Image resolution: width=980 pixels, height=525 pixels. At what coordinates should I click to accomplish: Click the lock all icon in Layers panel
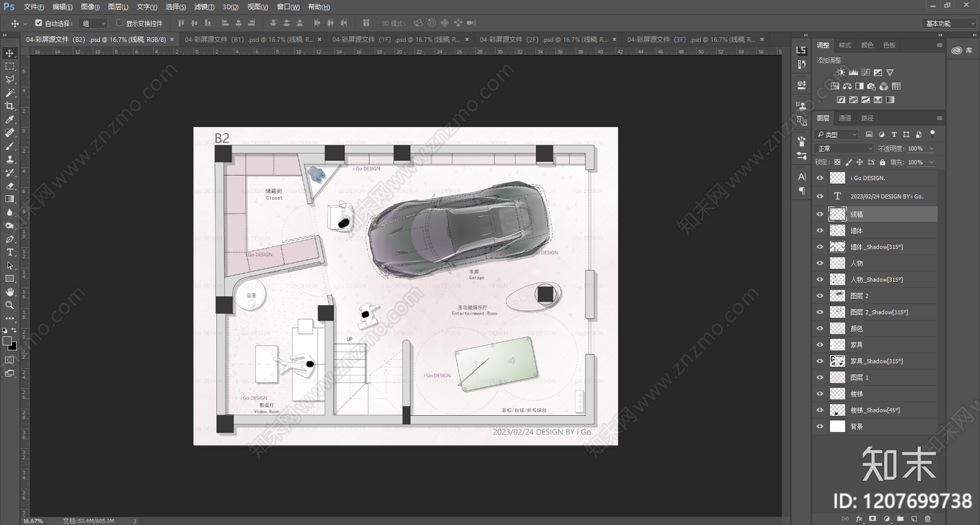(882, 162)
